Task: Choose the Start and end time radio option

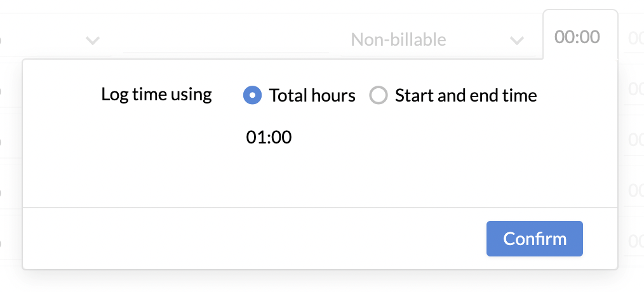Action: pyautogui.click(x=379, y=95)
